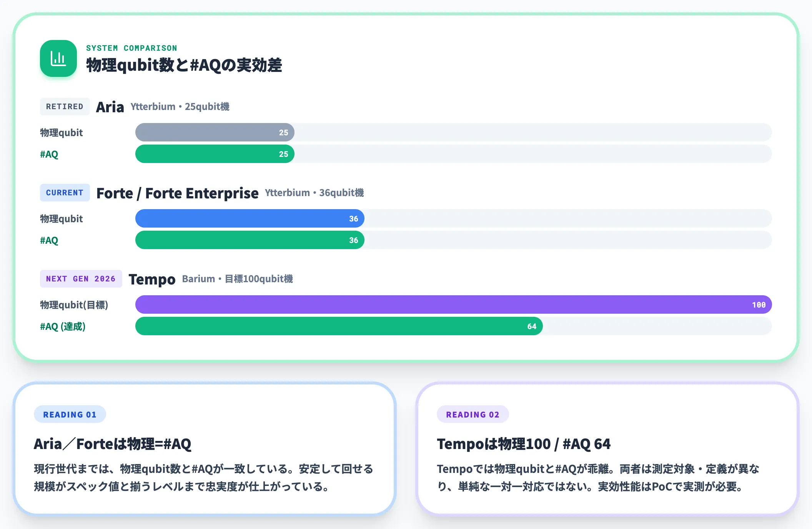Click heading Aria／Forteは物理=#AQ
Image resolution: width=812 pixels, height=529 pixels.
tap(112, 444)
